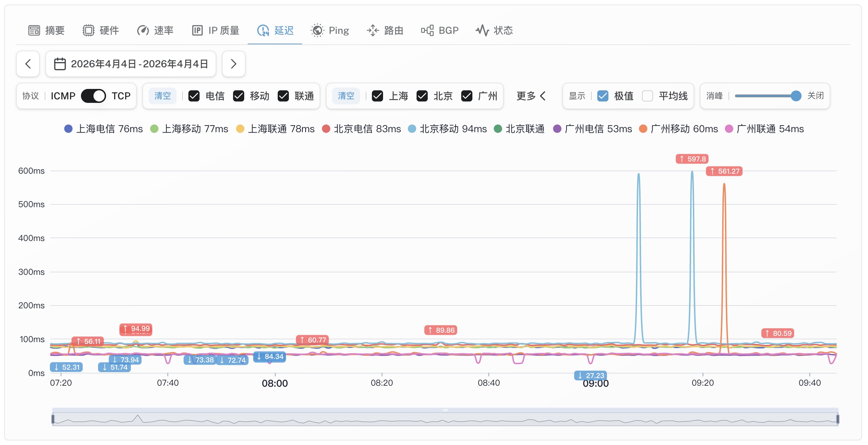Toggle the 北京移动 94ms legend series
Image resolution: width=868 pixels, height=445 pixels.
click(x=447, y=129)
